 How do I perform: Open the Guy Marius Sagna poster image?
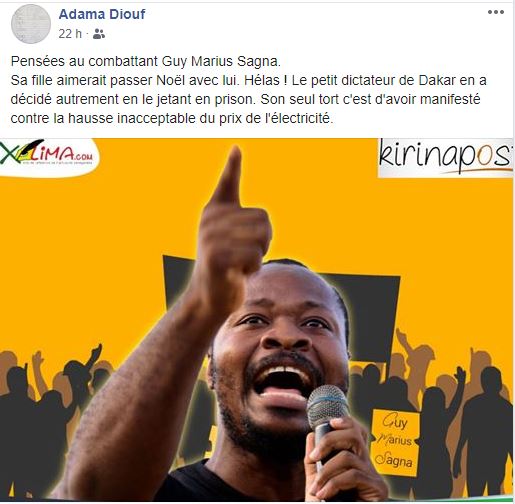point(257,320)
